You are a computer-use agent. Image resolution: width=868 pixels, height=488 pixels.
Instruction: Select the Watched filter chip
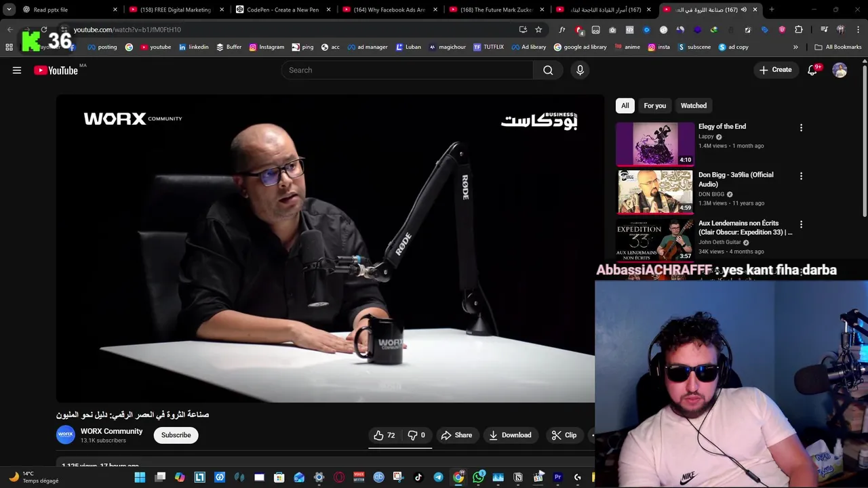click(694, 106)
